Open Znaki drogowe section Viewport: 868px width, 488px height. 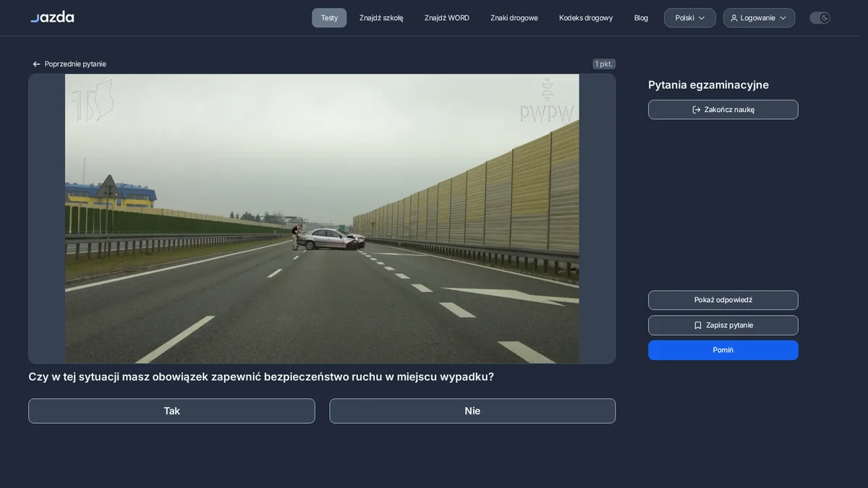coord(514,18)
